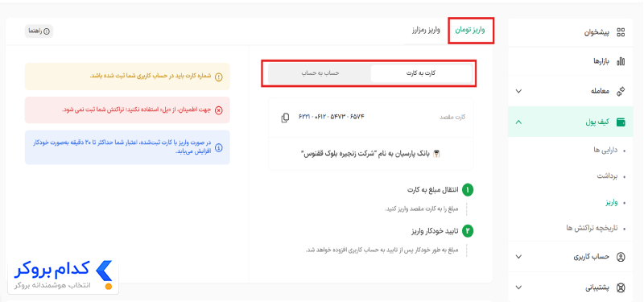This screenshot has height=302, width=644.
Task: Click the معامله trade icon
Action: [x=621, y=91]
